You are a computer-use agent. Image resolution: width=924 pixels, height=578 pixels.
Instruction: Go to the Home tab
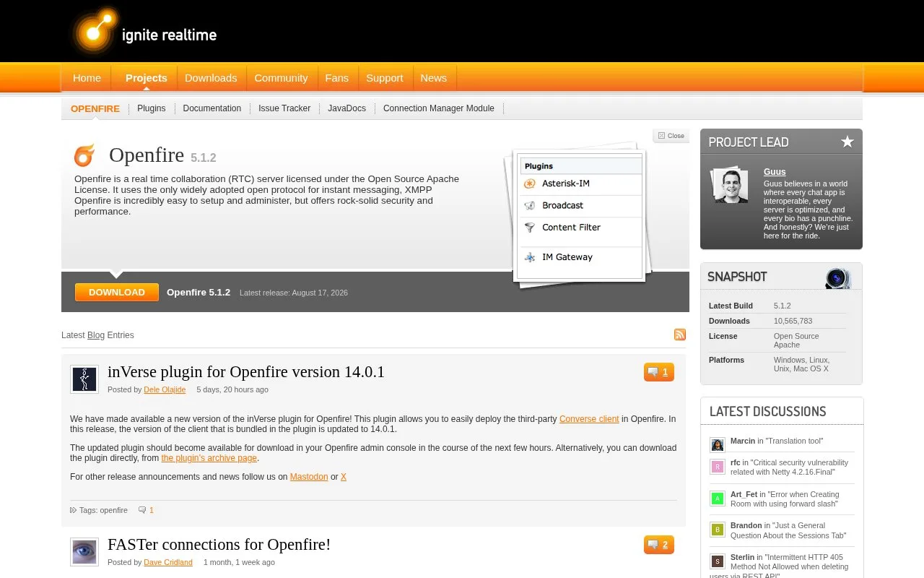(87, 78)
